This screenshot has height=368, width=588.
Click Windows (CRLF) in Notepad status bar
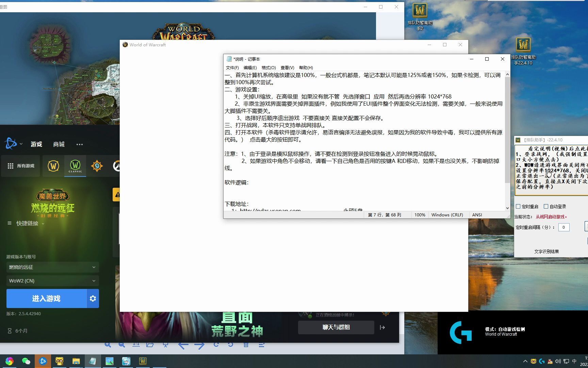(447, 215)
